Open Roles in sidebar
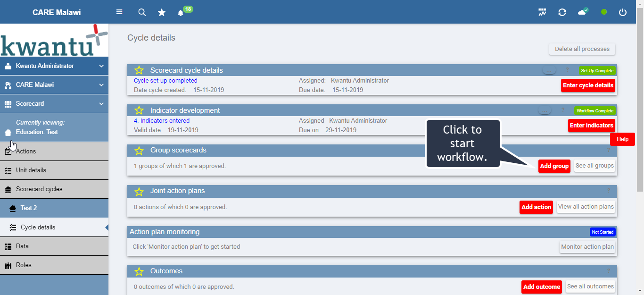 tap(54, 265)
